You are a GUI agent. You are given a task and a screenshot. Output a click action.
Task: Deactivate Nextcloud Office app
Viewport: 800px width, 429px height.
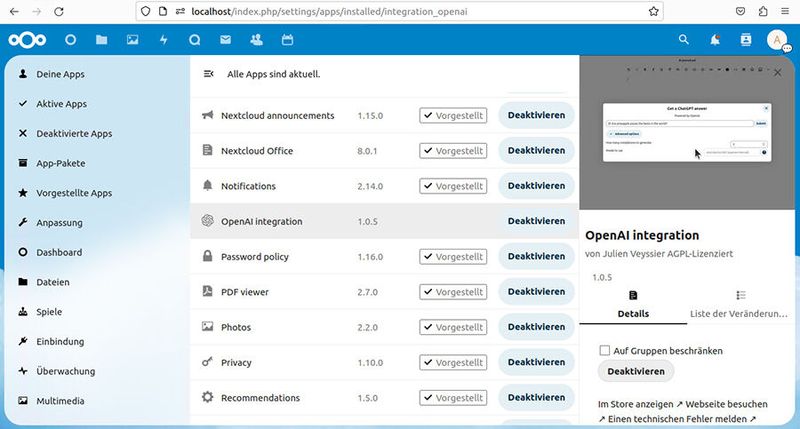click(536, 150)
